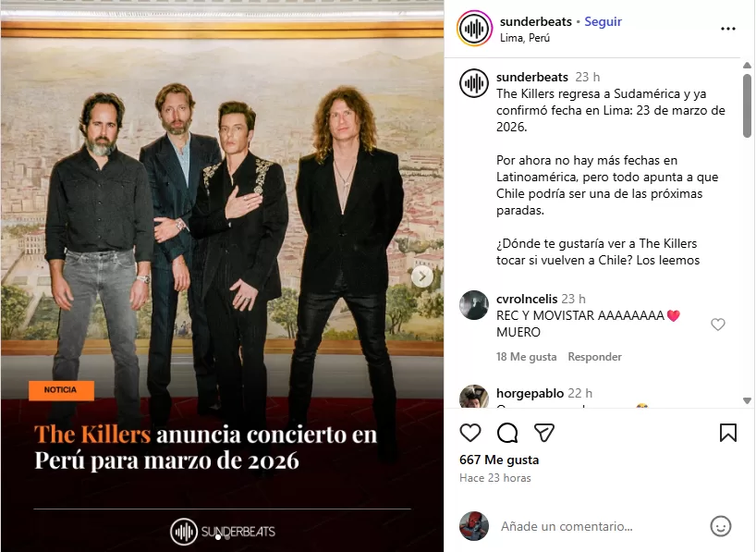Screen dimensions: 756x552
Task: Click the Añade un comentario field
Action: (598, 526)
